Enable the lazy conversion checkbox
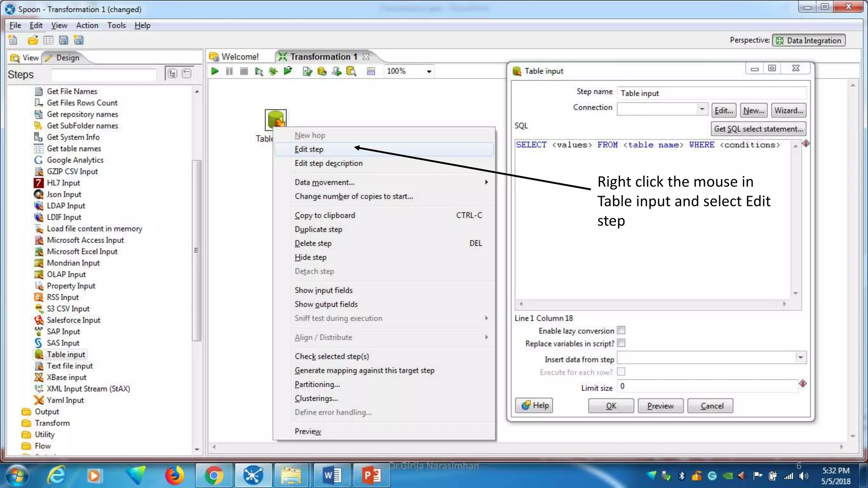The width and height of the screenshot is (868, 488). [x=621, y=330]
